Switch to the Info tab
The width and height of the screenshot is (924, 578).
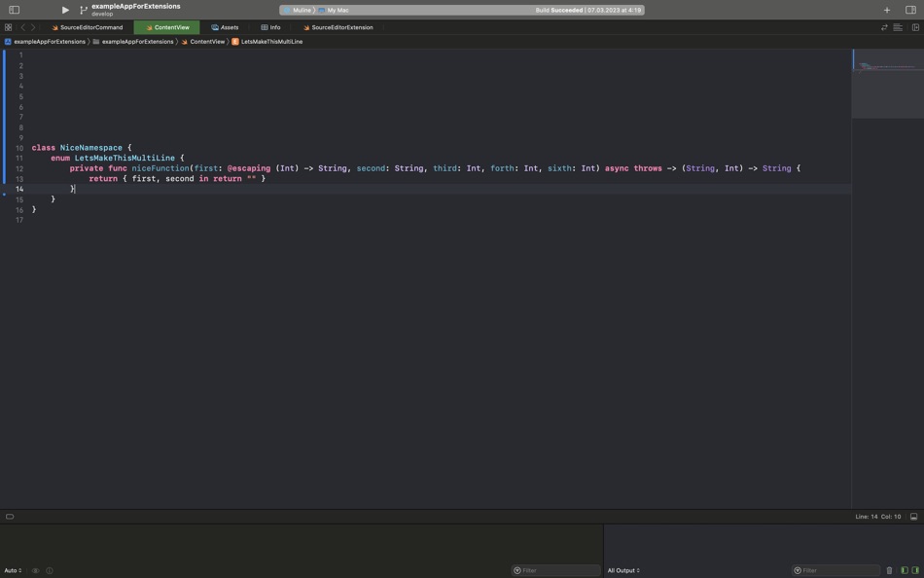(271, 27)
